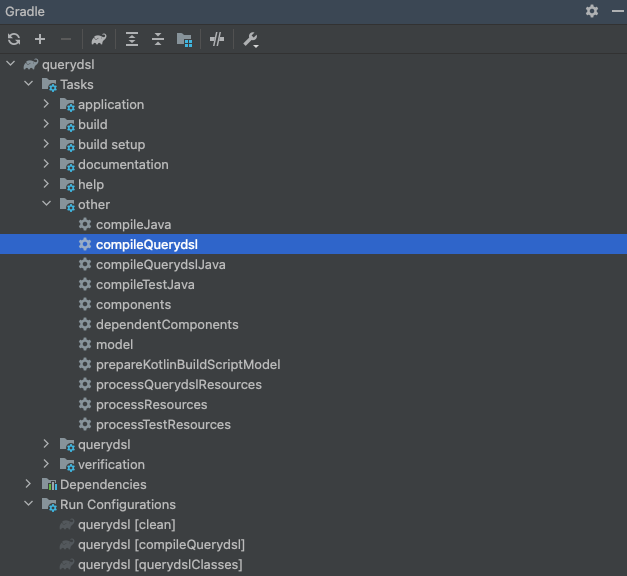Click elephant icon of querydsl [querydslClasses]
627x576 pixels.
(67, 564)
